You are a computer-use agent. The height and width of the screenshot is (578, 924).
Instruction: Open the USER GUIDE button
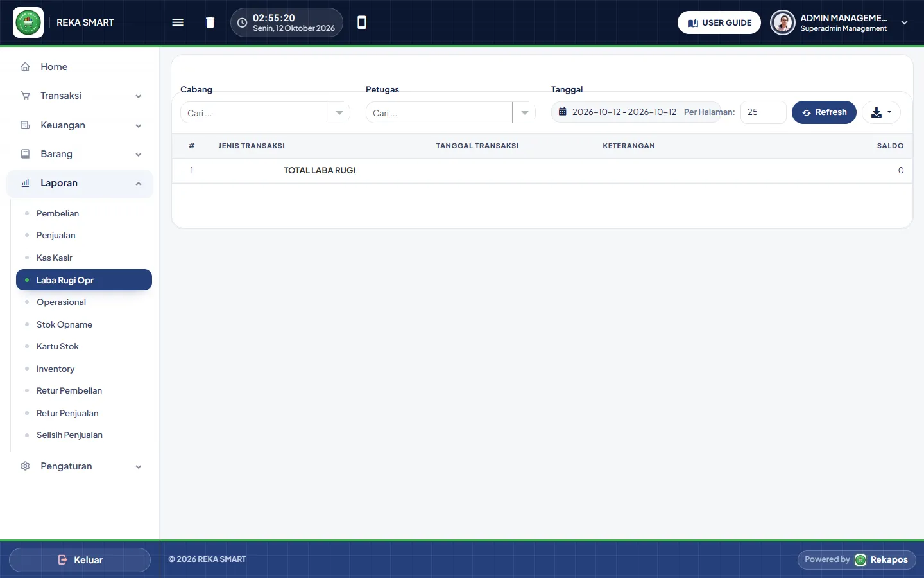pyautogui.click(x=719, y=22)
